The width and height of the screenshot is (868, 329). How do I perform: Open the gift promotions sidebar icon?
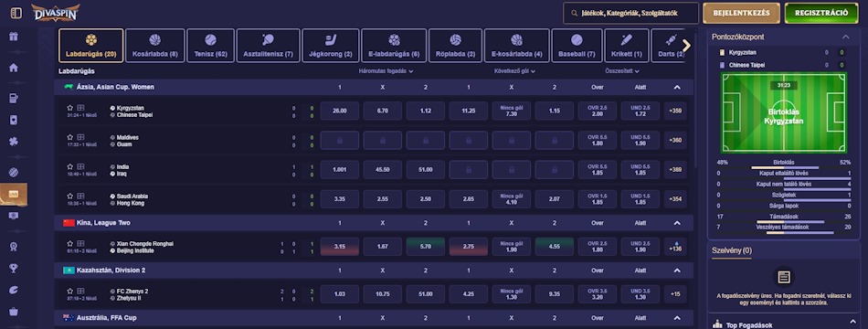pyautogui.click(x=14, y=37)
